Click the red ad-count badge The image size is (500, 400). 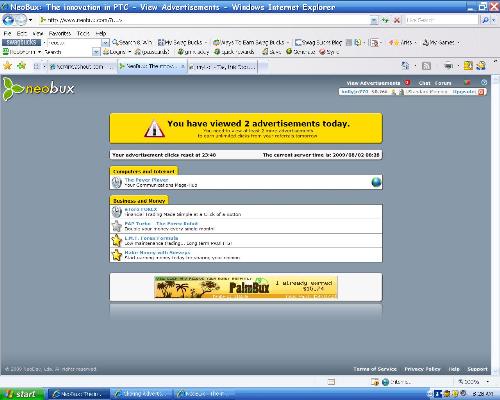(407, 83)
